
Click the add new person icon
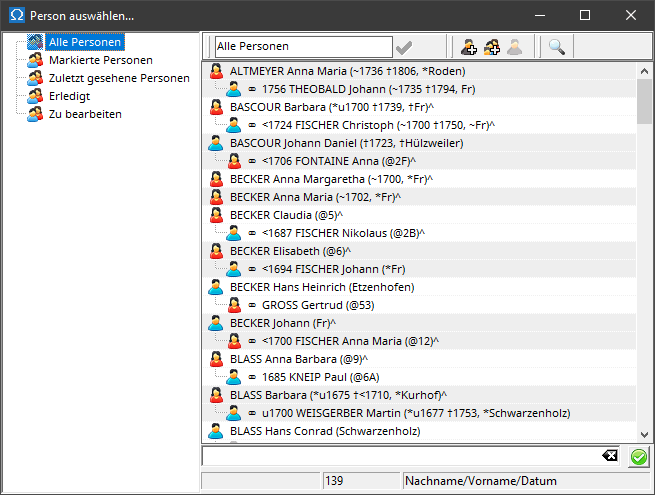pos(468,46)
